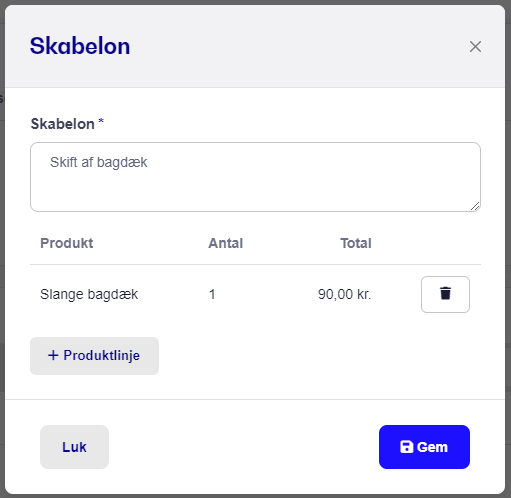Delete the Slange bagdæk row via trash icon
511x498 pixels.
[x=445, y=294]
